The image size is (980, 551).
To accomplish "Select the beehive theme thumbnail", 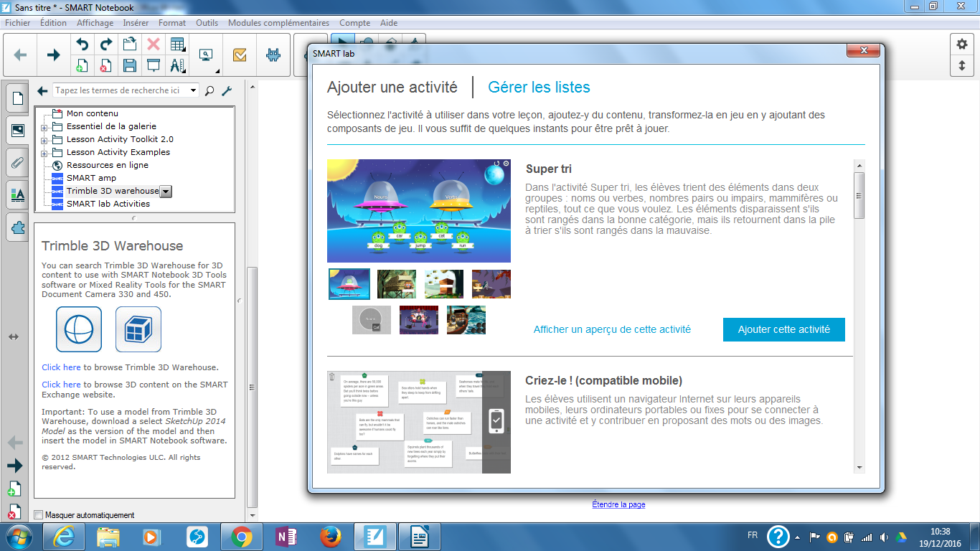I will click(x=444, y=284).
